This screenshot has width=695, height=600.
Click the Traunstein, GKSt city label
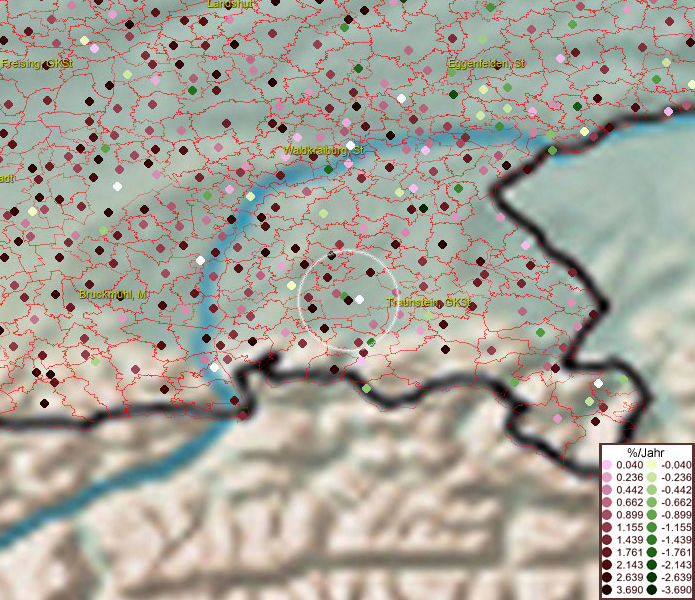coord(427,302)
